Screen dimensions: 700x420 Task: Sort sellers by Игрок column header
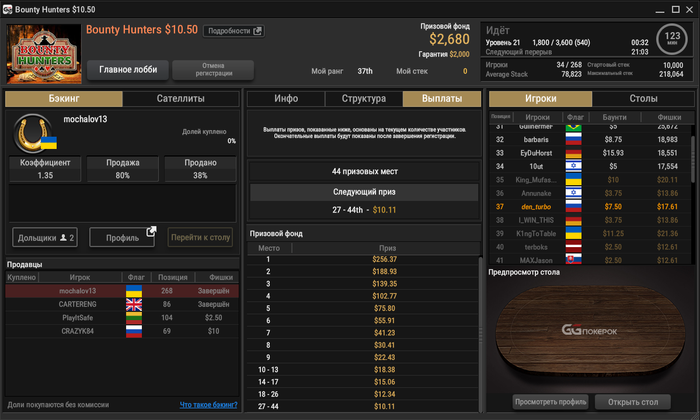[80, 277]
